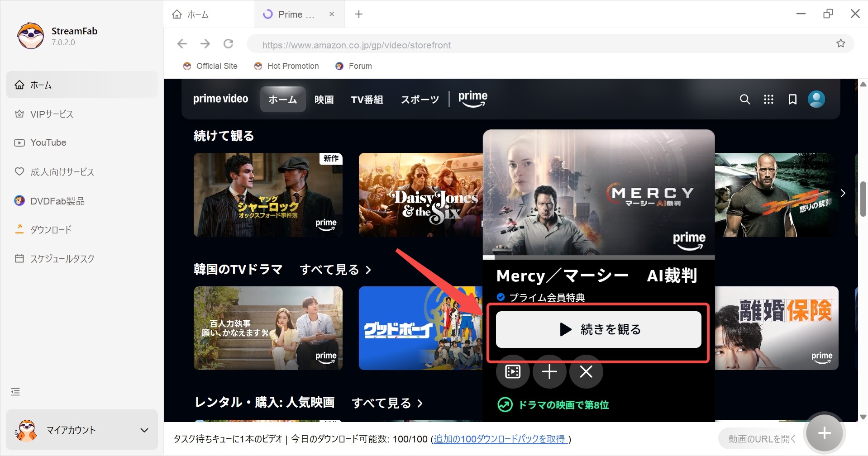868x456 pixels.
Task: Open the Prime Video profile avatar
Action: (816, 99)
